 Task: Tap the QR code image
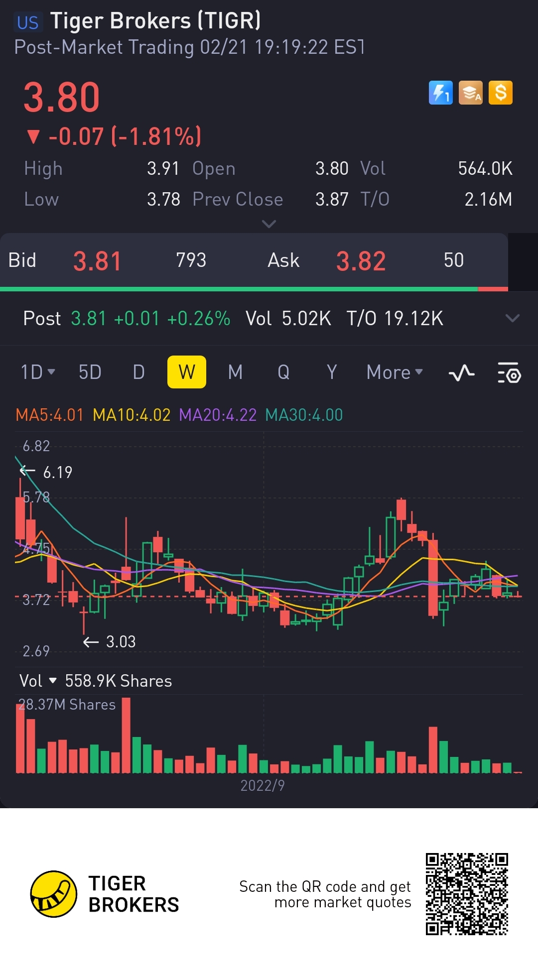tap(467, 894)
